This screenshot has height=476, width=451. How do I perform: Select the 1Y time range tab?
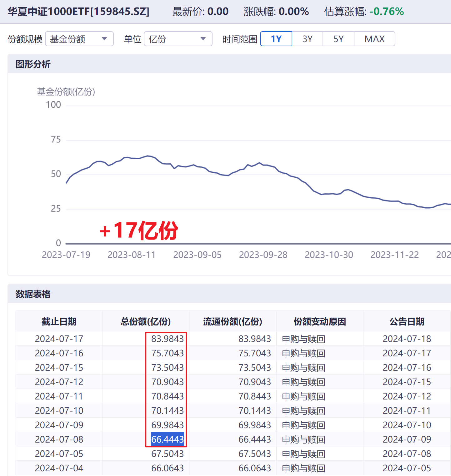pyautogui.click(x=276, y=39)
